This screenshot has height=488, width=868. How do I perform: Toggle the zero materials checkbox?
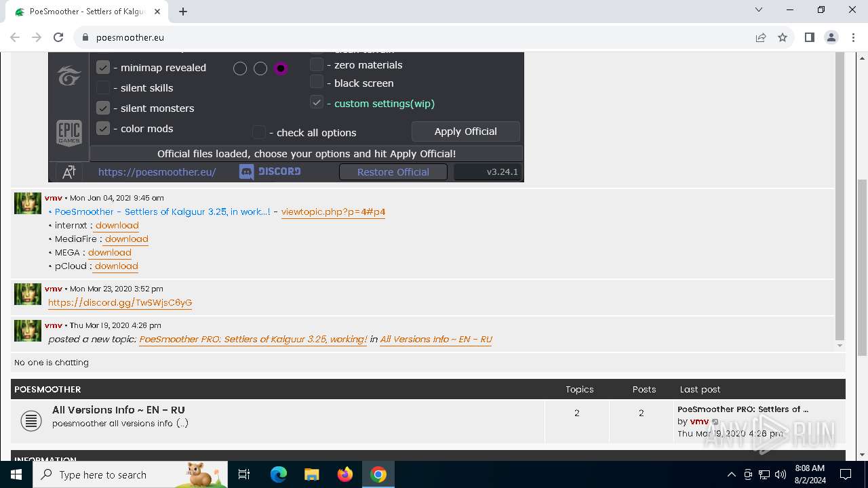point(317,64)
